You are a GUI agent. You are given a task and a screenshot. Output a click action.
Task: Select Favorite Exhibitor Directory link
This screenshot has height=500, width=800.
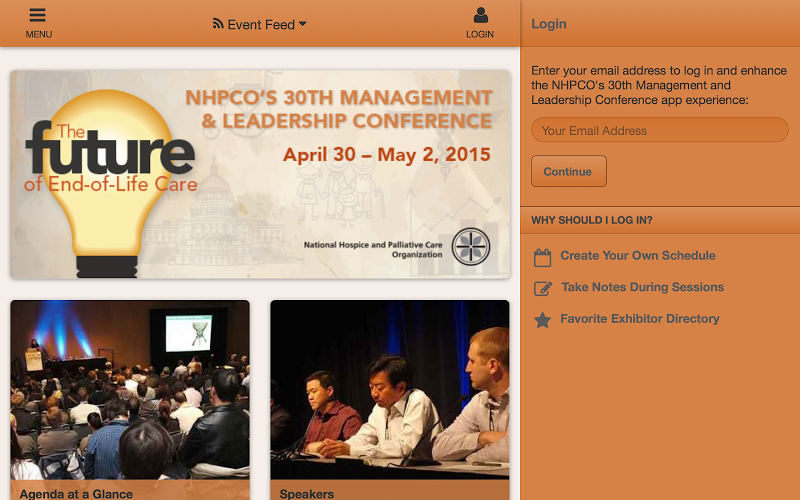coord(640,319)
